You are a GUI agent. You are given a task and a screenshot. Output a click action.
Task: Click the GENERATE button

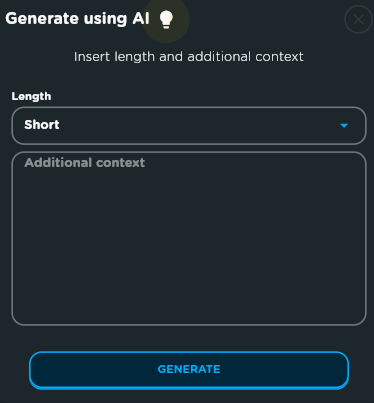click(x=189, y=370)
